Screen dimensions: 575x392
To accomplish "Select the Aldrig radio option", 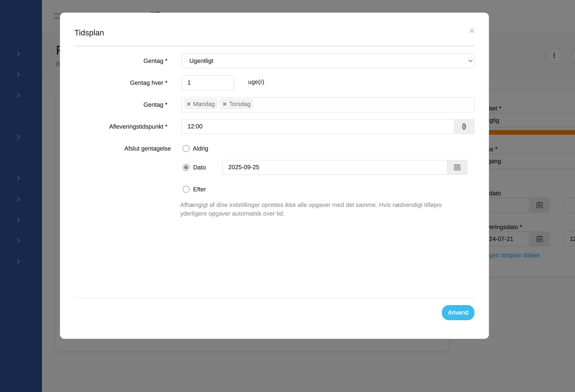I will (x=186, y=148).
